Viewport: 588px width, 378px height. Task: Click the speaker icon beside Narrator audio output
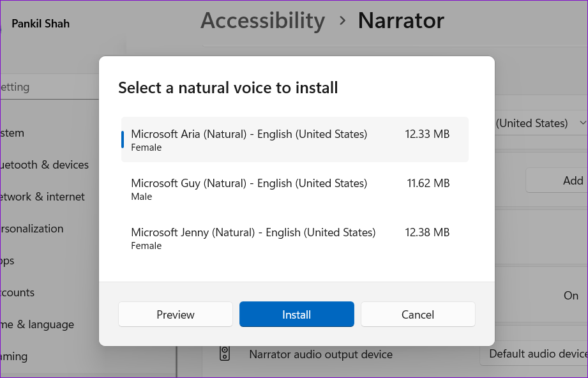click(225, 353)
